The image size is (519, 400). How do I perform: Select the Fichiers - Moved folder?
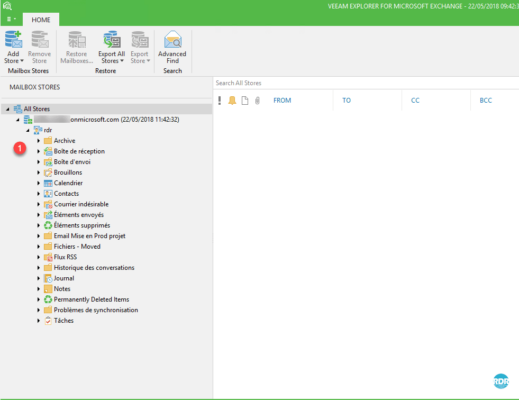pyautogui.click(x=77, y=247)
